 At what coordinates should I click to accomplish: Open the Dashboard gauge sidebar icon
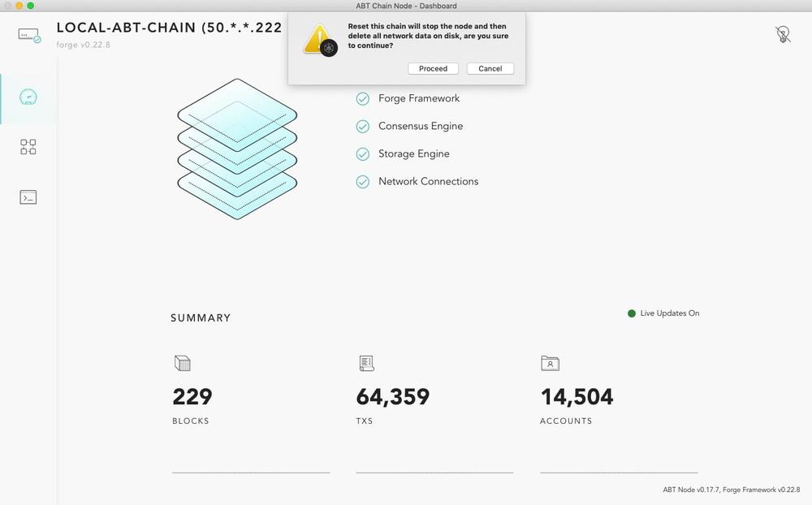[x=28, y=97]
